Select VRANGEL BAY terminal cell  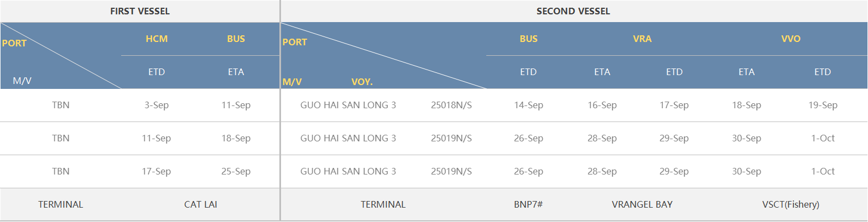[642, 204]
